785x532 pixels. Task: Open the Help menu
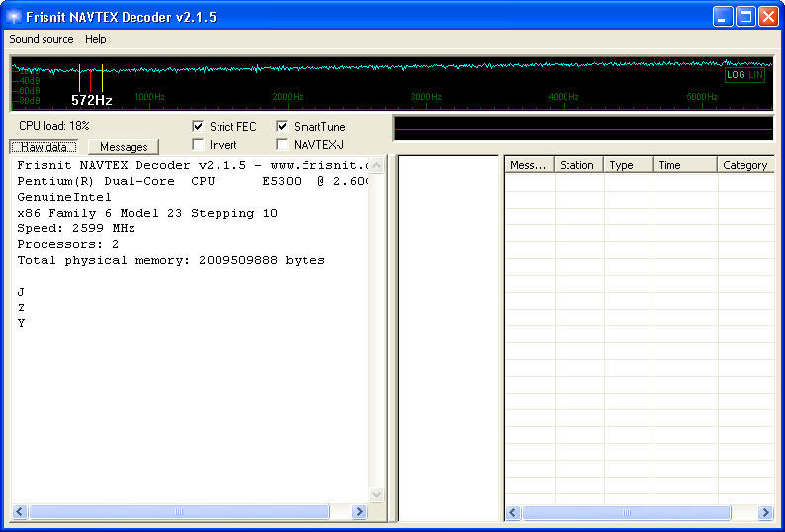(95, 39)
